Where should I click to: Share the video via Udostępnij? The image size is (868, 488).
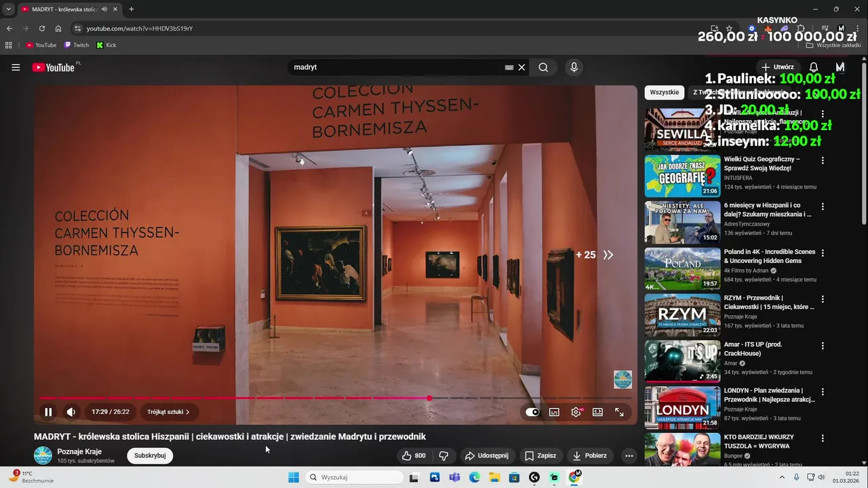pyautogui.click(x=486, y=455)
